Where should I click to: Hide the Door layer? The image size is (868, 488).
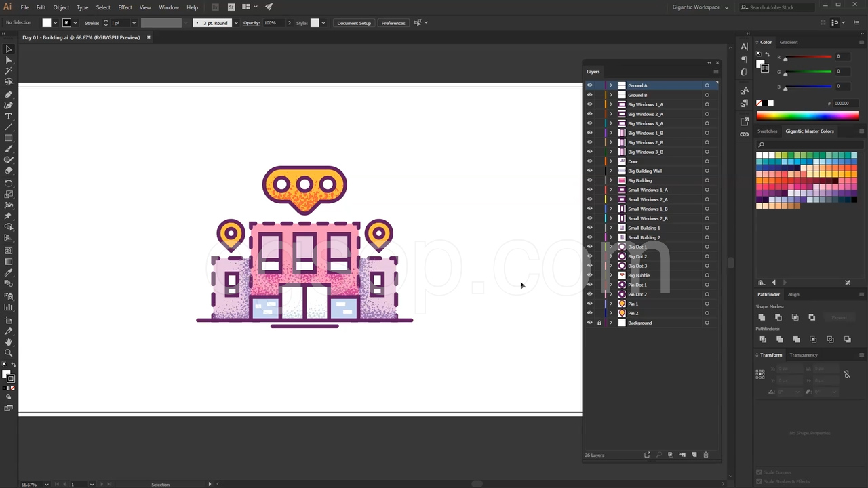(589, 161)
